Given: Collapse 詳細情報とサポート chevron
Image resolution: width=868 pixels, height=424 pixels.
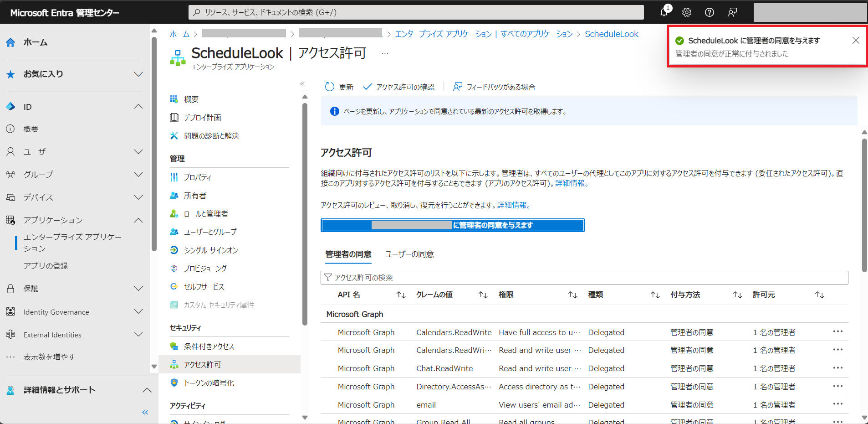Looking at the screenshot, I should (147, 390).
